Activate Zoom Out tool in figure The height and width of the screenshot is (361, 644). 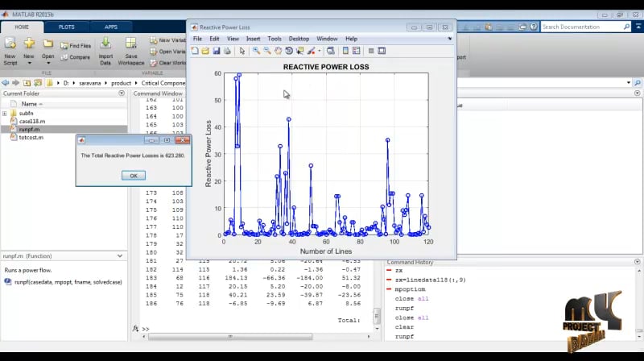(267, 51)
